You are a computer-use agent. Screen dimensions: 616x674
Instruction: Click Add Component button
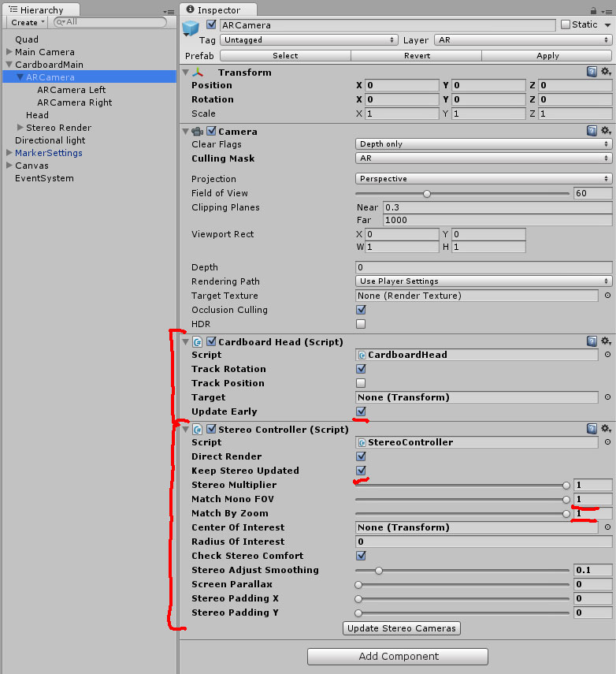pos(398,657)
